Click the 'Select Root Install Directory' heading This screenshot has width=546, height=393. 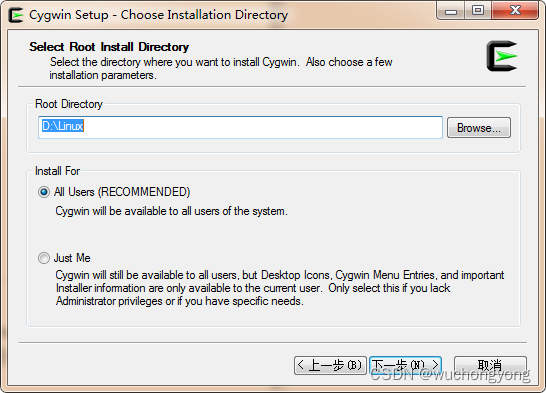point(109,47)
